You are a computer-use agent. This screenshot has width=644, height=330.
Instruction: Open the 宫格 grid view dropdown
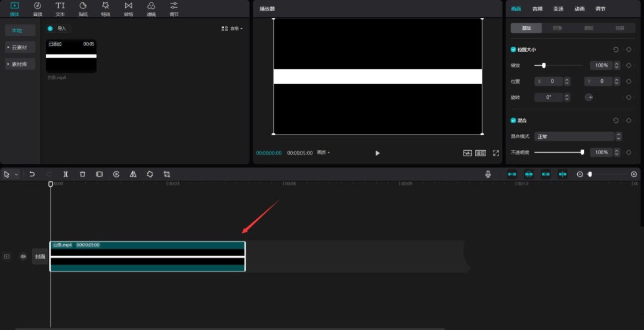232,29
